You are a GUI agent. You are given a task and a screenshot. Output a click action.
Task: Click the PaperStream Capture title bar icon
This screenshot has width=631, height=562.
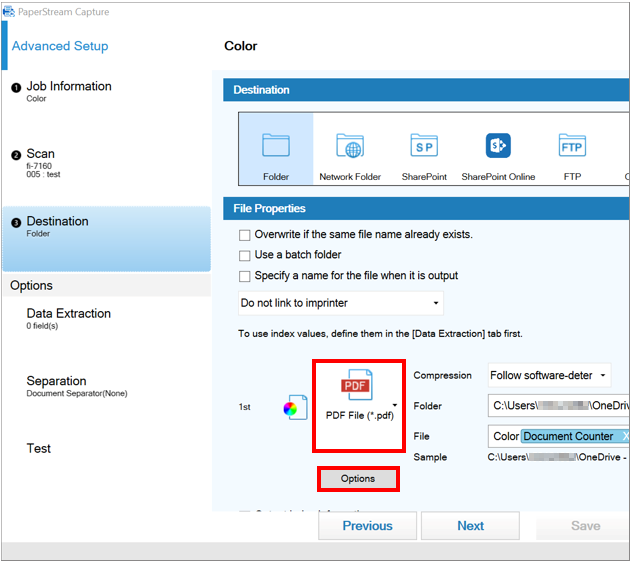tap(9, 12)
